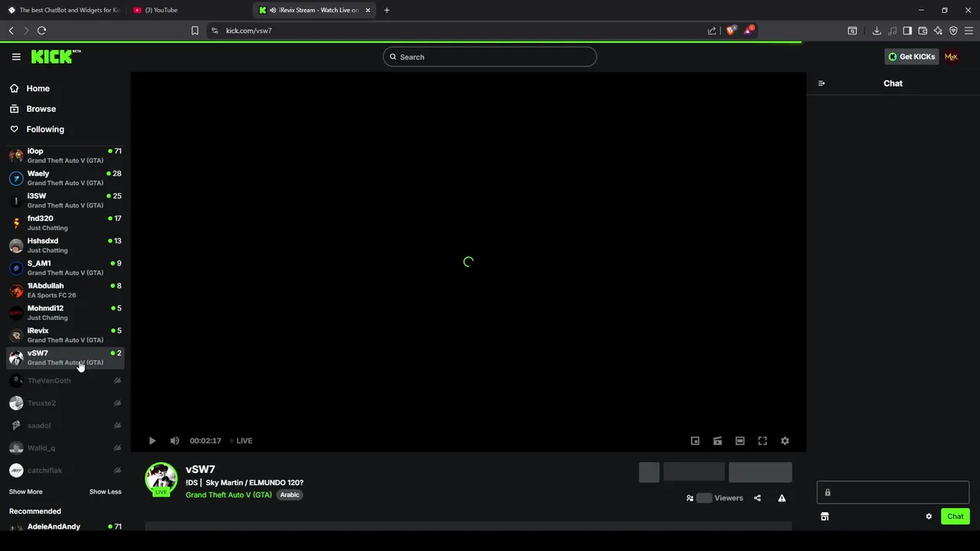
Task: Open offline channel Walid_q
Action: coord(65,448)
